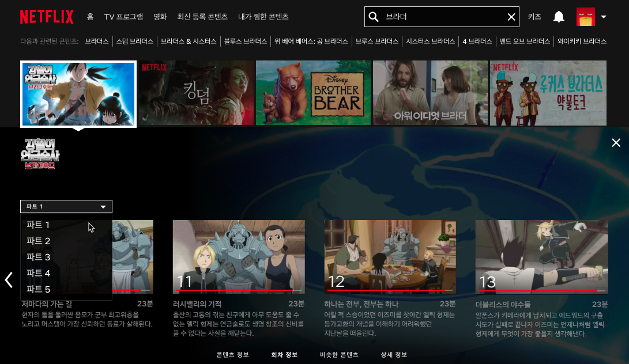Clear the search text with X
The width and height of the screenshot is (629, 364).
coord(511,17)
